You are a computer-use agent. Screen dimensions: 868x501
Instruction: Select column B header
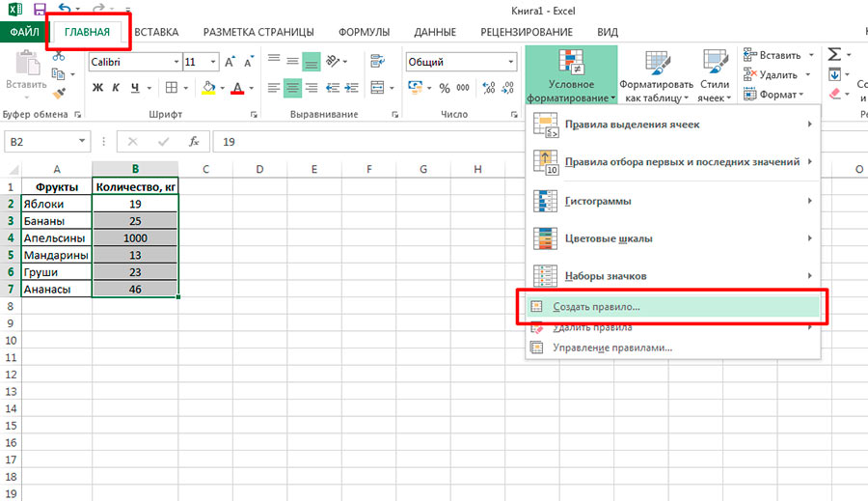(x=135, y=169)
